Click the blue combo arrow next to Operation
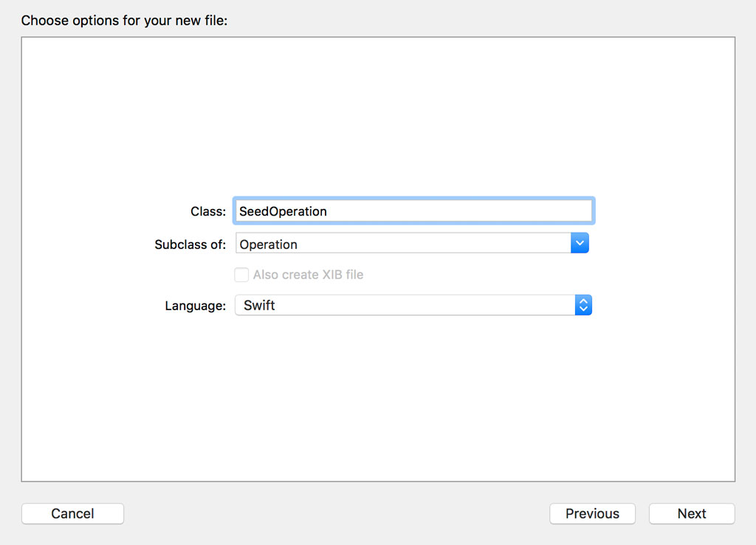756x545 pixels. [x=580, y=243]
